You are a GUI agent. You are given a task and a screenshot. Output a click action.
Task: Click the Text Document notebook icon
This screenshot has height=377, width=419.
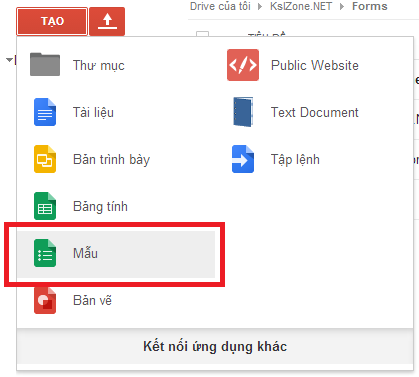tap(243, 112)
